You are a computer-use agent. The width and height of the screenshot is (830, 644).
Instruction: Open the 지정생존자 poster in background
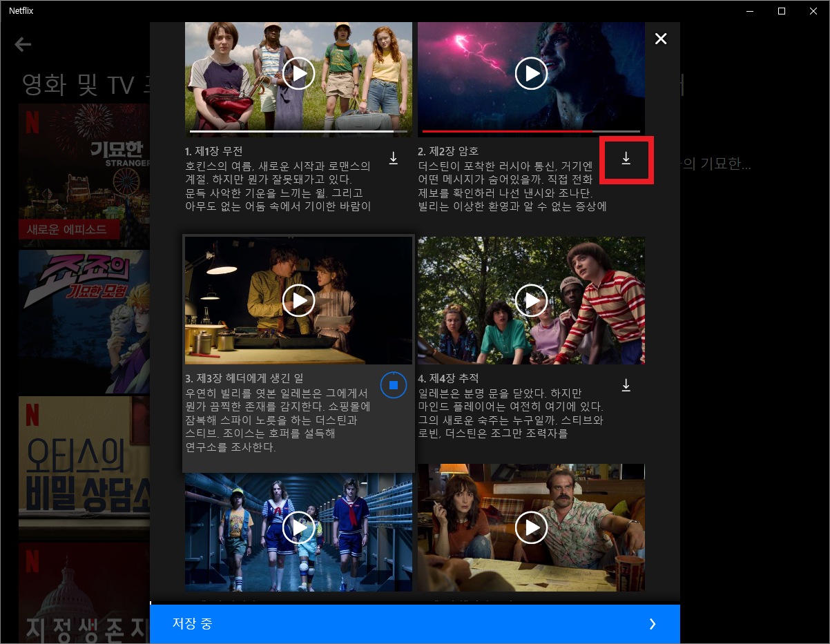point(84,593)
